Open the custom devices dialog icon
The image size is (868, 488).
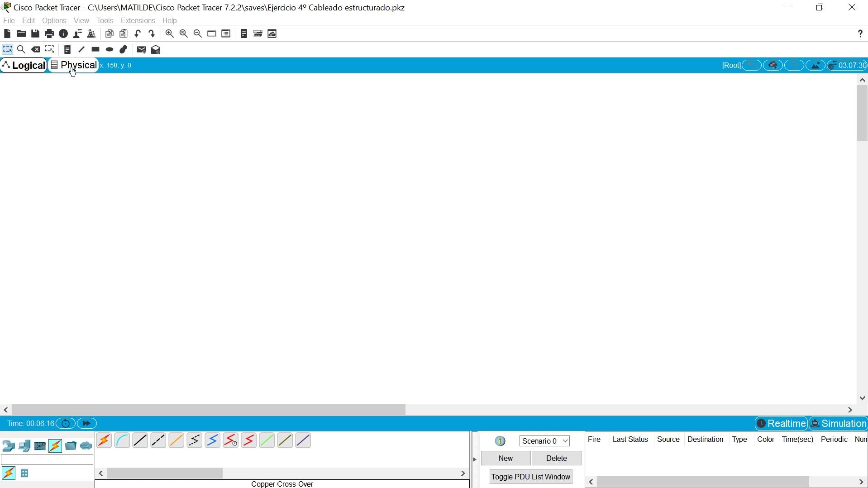click(x=226, y=34)
